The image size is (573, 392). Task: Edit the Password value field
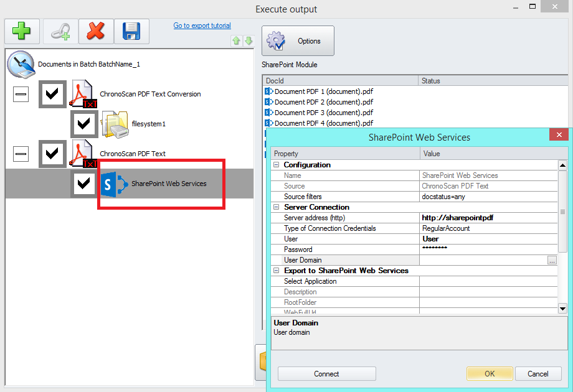point(488,250)
